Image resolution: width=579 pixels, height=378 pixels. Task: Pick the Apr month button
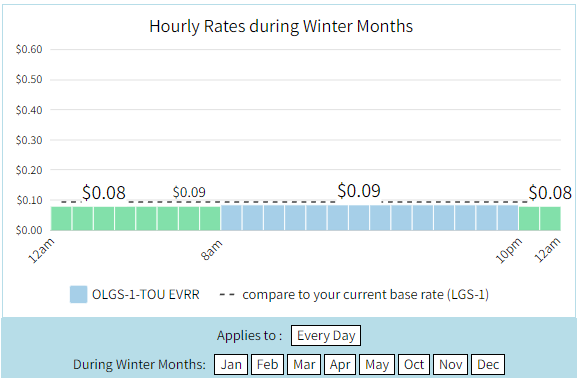click(340, 364)
